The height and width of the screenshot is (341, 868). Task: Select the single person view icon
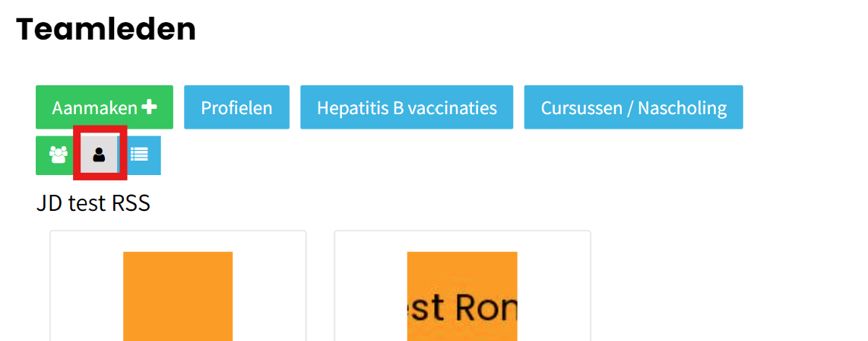(100, 155)
